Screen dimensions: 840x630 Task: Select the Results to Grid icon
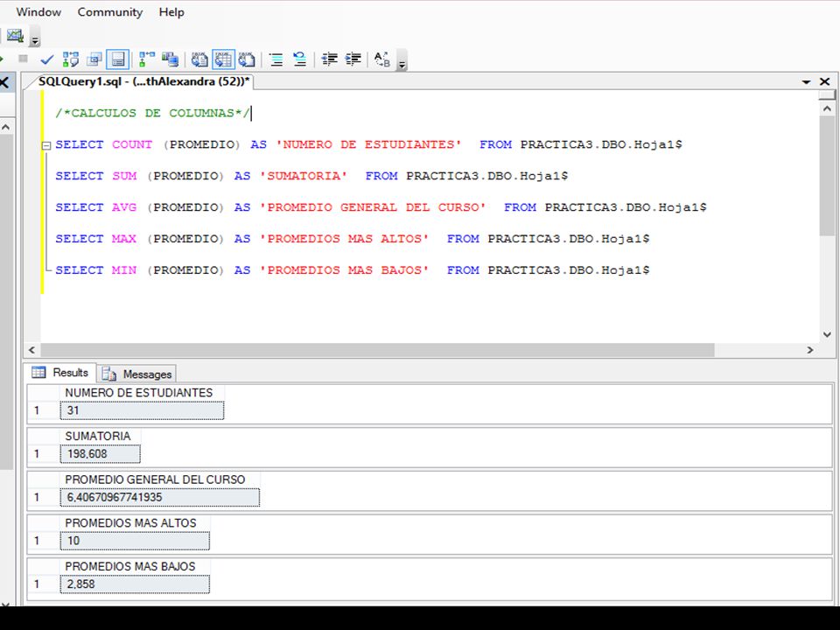pyautogui.click(x=223, y=59)
